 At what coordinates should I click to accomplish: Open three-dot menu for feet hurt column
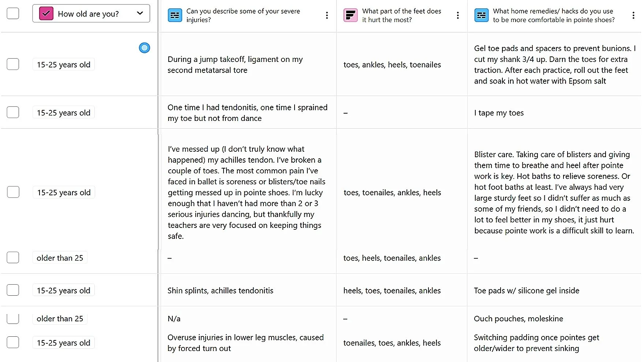click(458, 15)
